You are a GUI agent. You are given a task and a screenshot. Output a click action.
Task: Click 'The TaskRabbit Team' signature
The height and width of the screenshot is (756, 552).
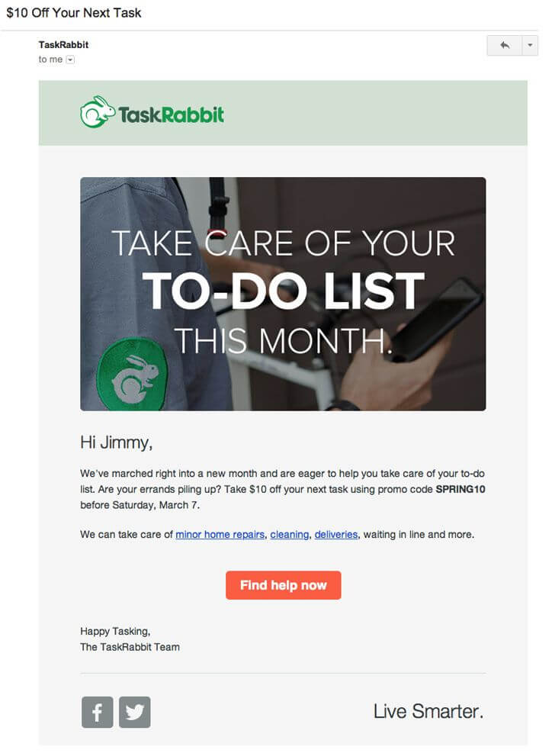click(x=130, y=647)
